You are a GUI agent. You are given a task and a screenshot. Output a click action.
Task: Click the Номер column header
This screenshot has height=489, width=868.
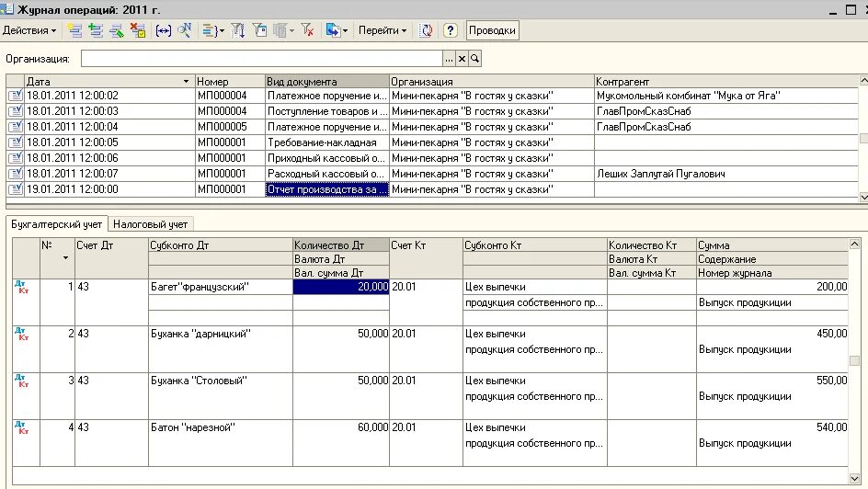coord(230,81)
